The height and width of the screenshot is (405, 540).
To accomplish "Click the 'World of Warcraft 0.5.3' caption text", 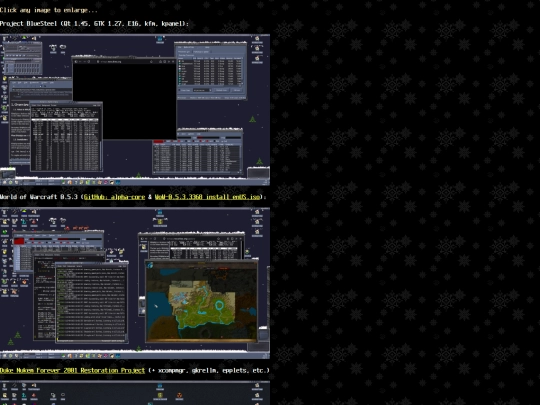I will click(x=39, y=197).
